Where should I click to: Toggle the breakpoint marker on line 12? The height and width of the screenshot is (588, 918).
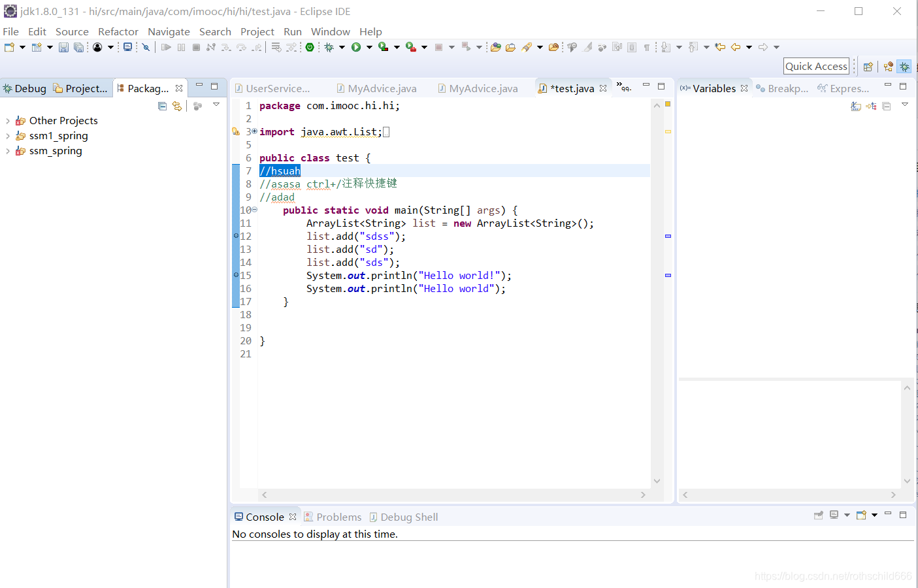pos(236,236)
